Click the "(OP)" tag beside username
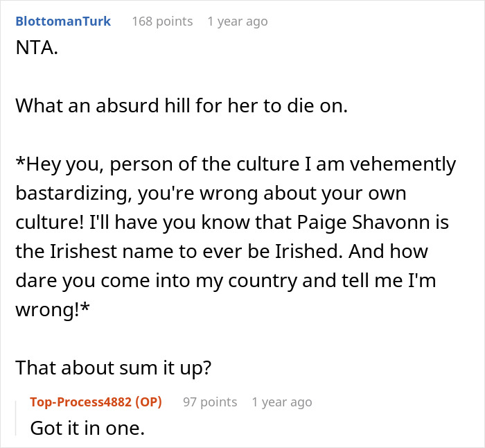 point(149,402)
